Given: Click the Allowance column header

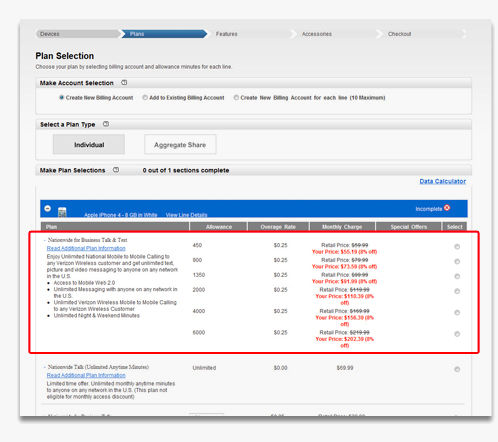Looking at the screenshot, I should (218, 227).
